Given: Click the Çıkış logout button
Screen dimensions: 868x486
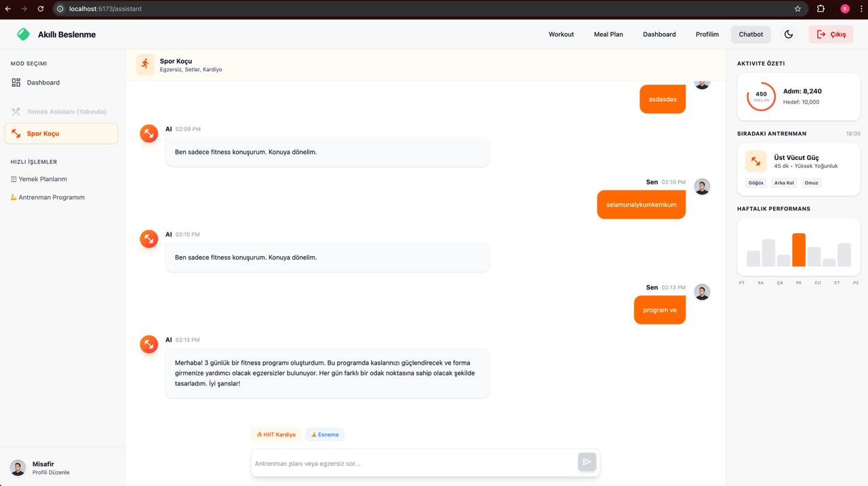Looking at the screenshot, I should 831,33.
